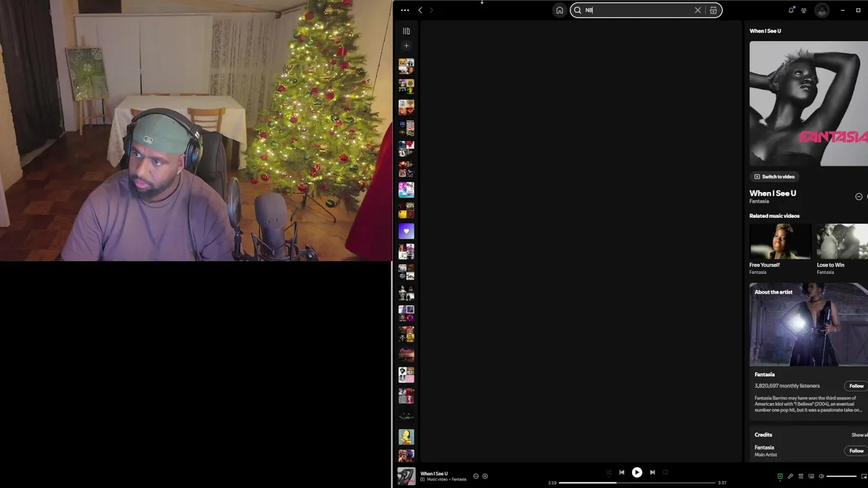This screenshot has width=868, height=488.
Task: Open When I See U in now-playing bar
Action: click(434, 474)
